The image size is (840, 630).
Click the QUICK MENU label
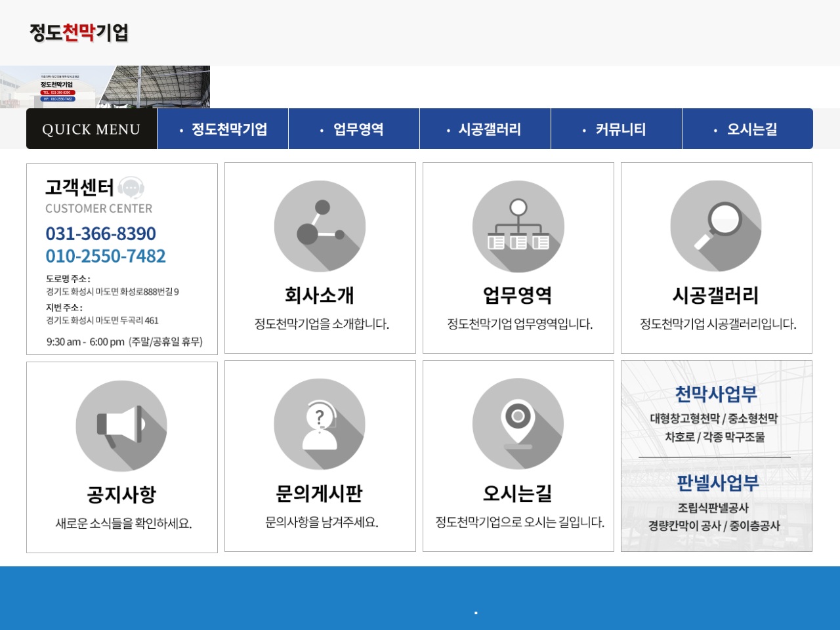click(91, 129)
